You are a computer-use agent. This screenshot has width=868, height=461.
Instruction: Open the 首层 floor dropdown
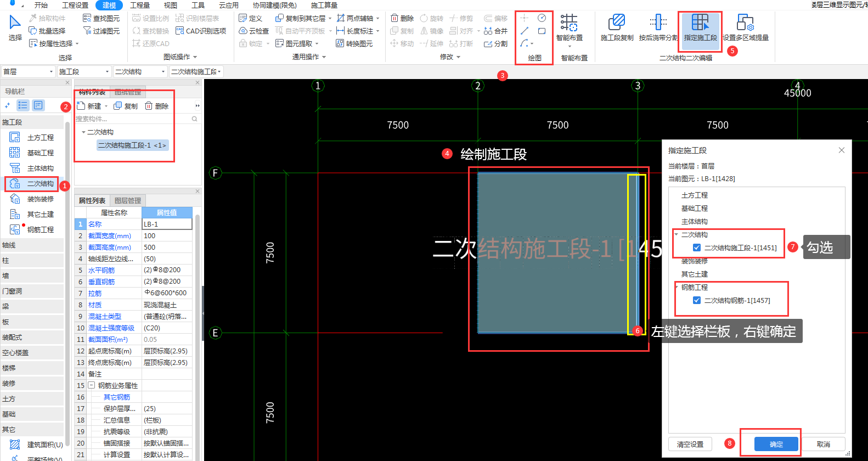pos(29,72)
